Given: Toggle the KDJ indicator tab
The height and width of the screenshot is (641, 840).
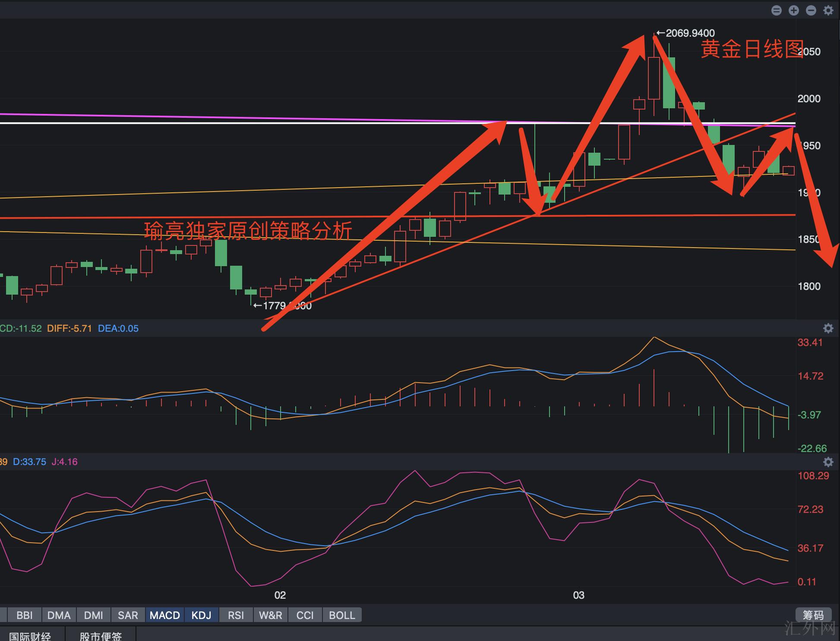Looking at the screenshot, I should (201, 615).
